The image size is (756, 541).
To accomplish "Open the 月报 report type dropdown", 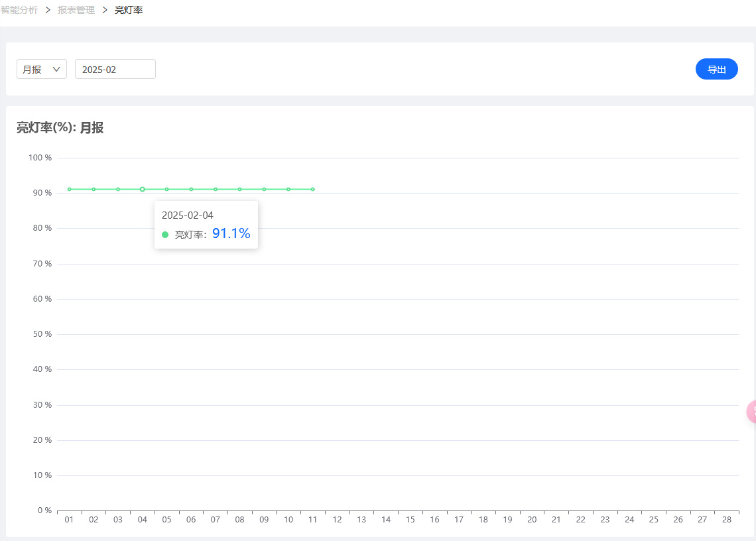I will pyautogui.click(x=42, y=69).
